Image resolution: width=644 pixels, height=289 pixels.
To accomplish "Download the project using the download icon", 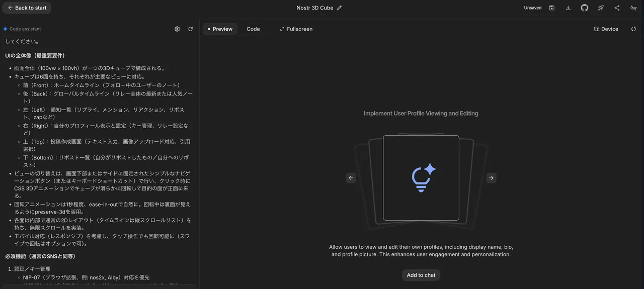I will coord(568,8).
